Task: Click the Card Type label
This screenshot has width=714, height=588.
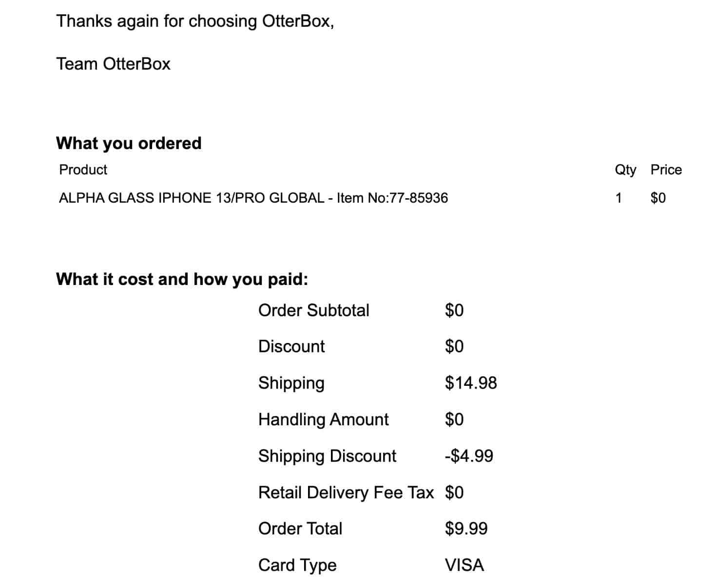Action: [x=297, y=565]
